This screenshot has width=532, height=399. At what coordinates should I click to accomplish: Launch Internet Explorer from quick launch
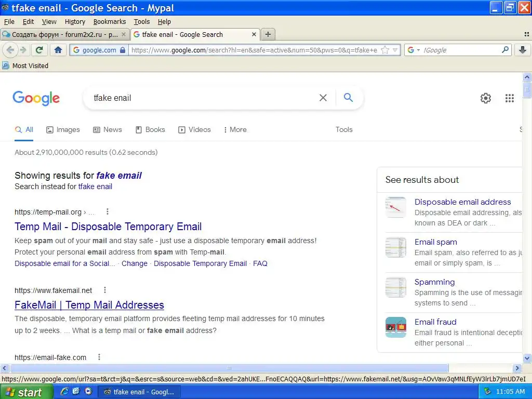click(x=64, y=392)
